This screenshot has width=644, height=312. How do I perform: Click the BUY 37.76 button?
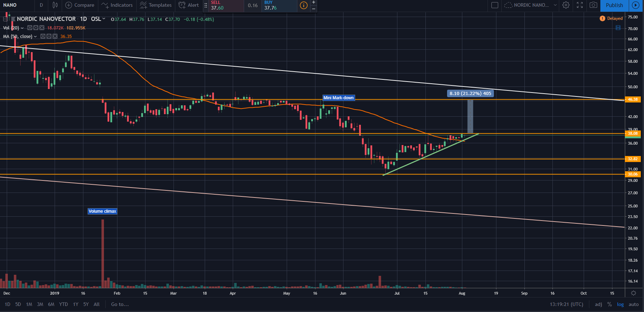coord(279,5)
